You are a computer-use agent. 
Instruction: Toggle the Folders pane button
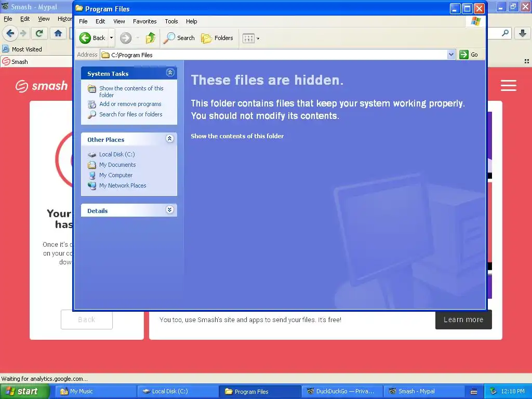tap(217, 38)
